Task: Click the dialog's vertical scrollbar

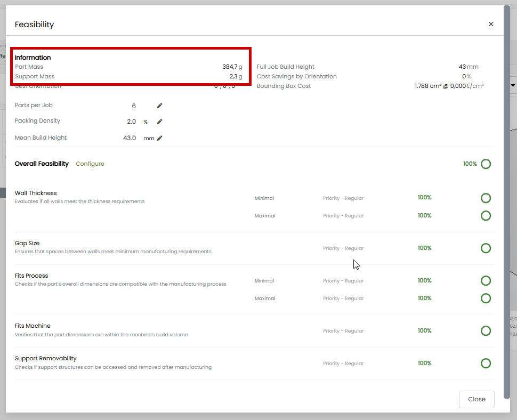Action: click(x=506, y=203)
